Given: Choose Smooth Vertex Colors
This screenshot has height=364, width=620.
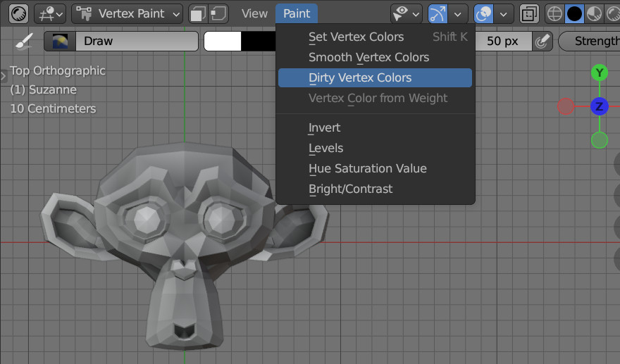Looking at the screenshot, I should (x=376, y=57).
